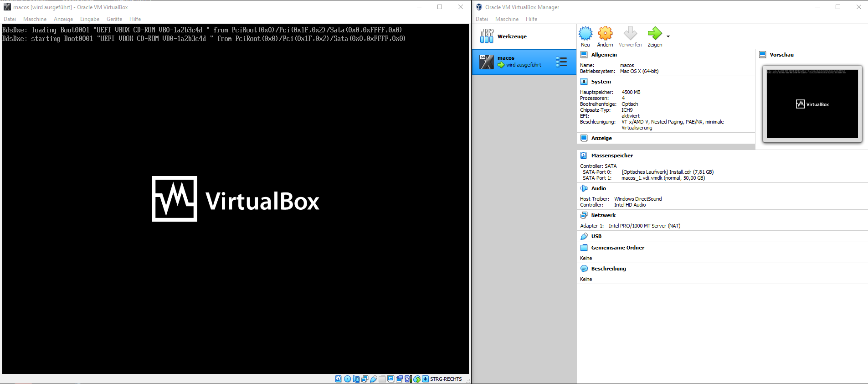The image size is (868, 384).
Task: Open Datei menu in VirtualBox Manager
Action: click(482, 19)
